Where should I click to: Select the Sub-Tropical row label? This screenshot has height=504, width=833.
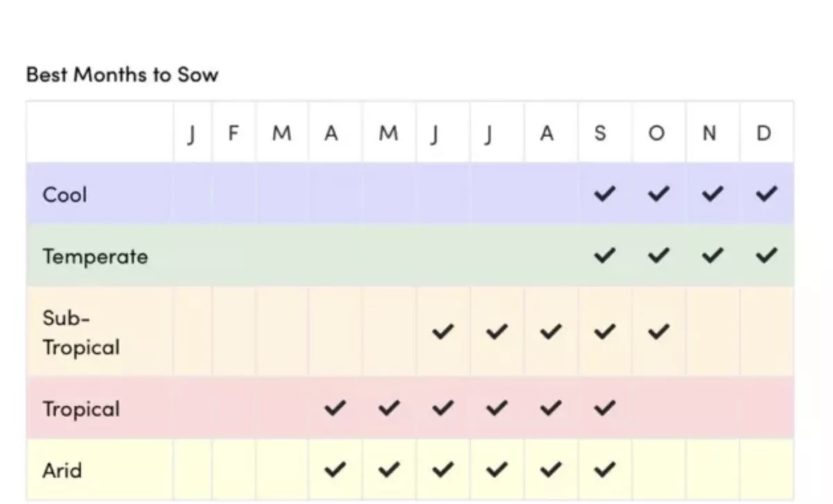[x=81, y=332]
